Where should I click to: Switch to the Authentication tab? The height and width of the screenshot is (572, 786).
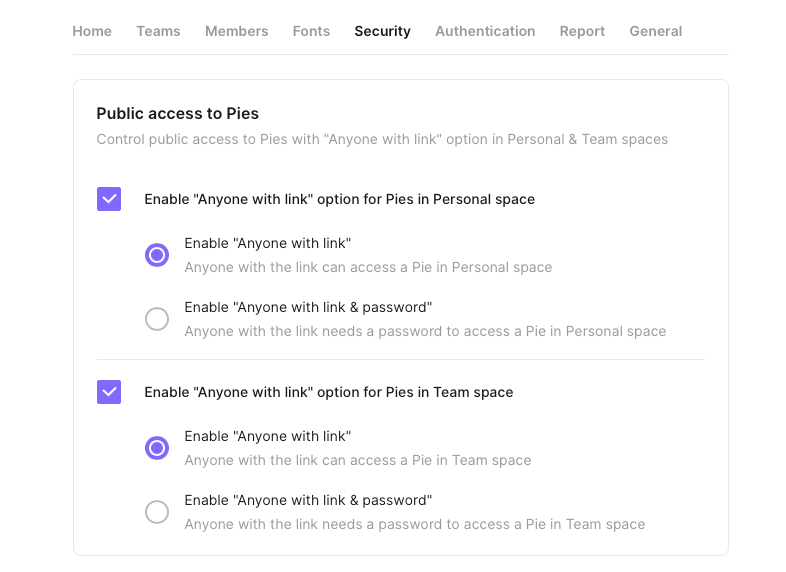pyautogui.click(x=485, y=31)
